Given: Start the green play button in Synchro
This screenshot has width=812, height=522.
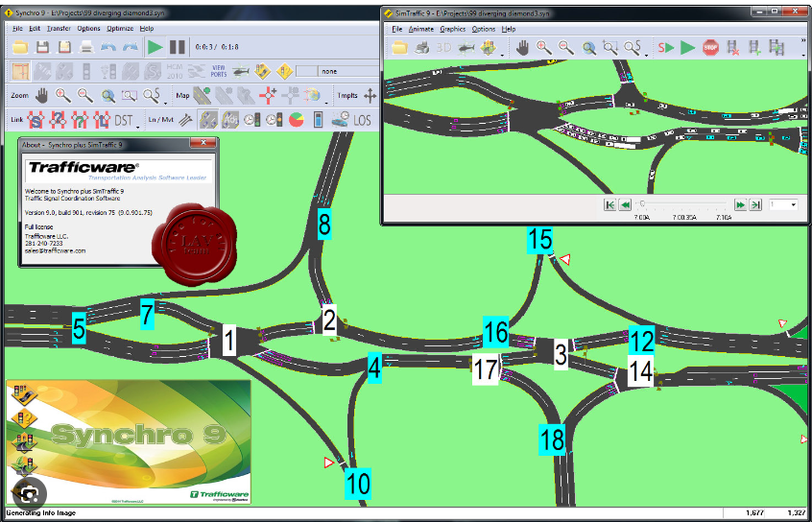Looking at the screenshot, I should coord(155,47).
